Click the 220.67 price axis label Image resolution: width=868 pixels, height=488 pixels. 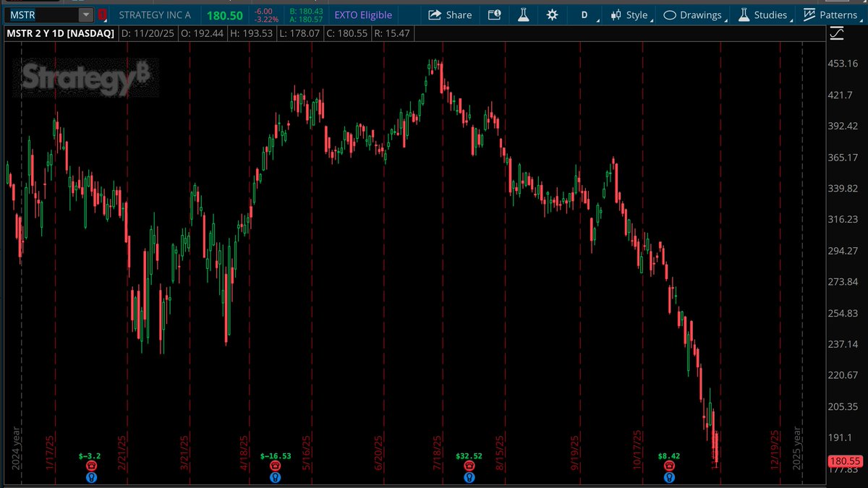(842, 374)
